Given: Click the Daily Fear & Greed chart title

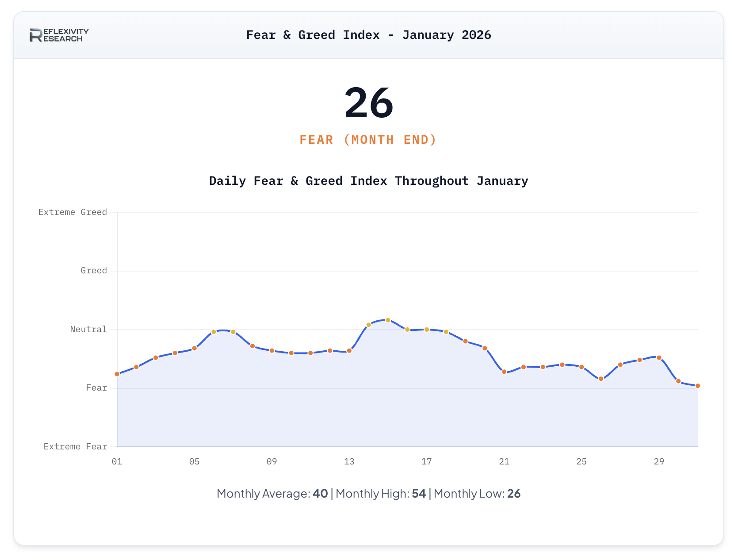Looking at the screenshot, I should [x=368, y=181].
